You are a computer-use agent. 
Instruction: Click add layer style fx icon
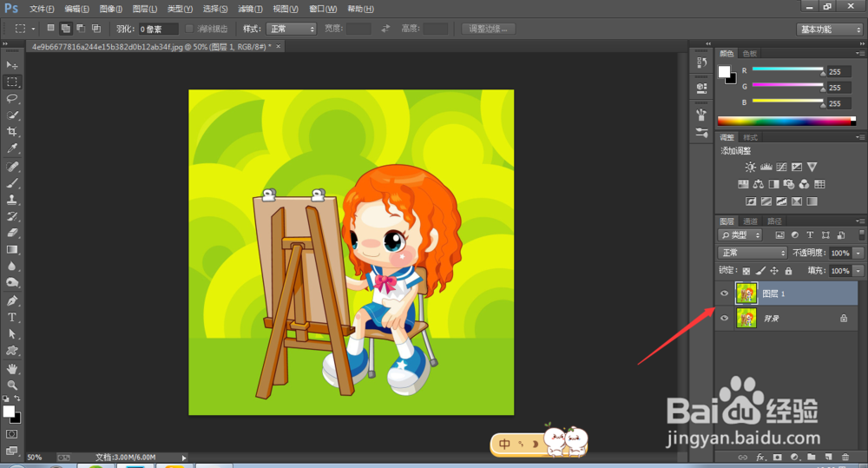tap(760, 457)
